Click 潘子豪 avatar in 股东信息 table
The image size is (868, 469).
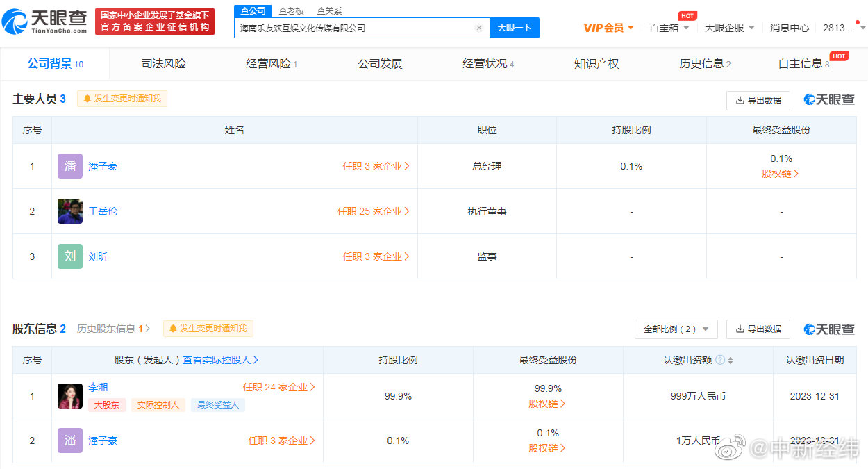(70, 441)
